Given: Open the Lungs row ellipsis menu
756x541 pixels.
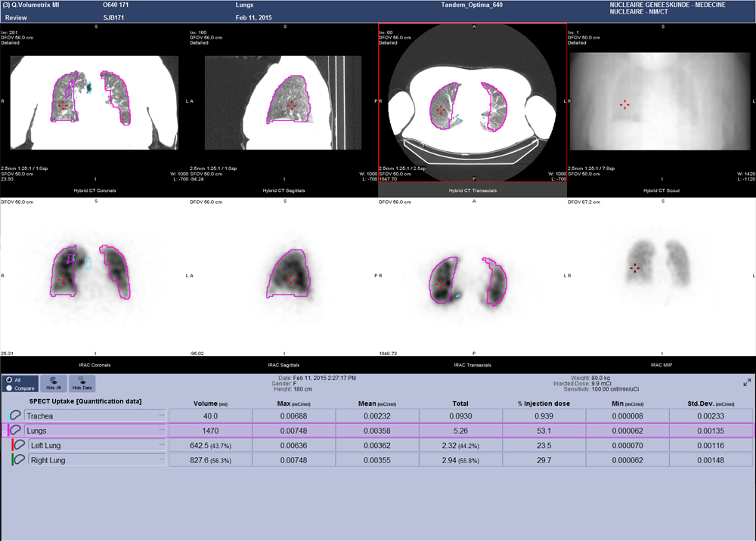Looking at the screenshot, I should pyautogui.click(x=161, y=430).
